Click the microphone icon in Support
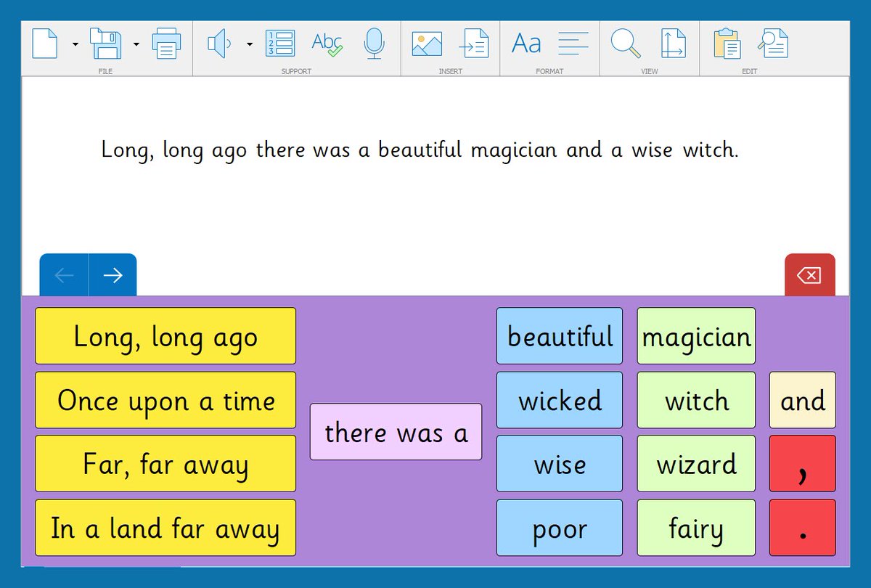 (x=374, y=44)
